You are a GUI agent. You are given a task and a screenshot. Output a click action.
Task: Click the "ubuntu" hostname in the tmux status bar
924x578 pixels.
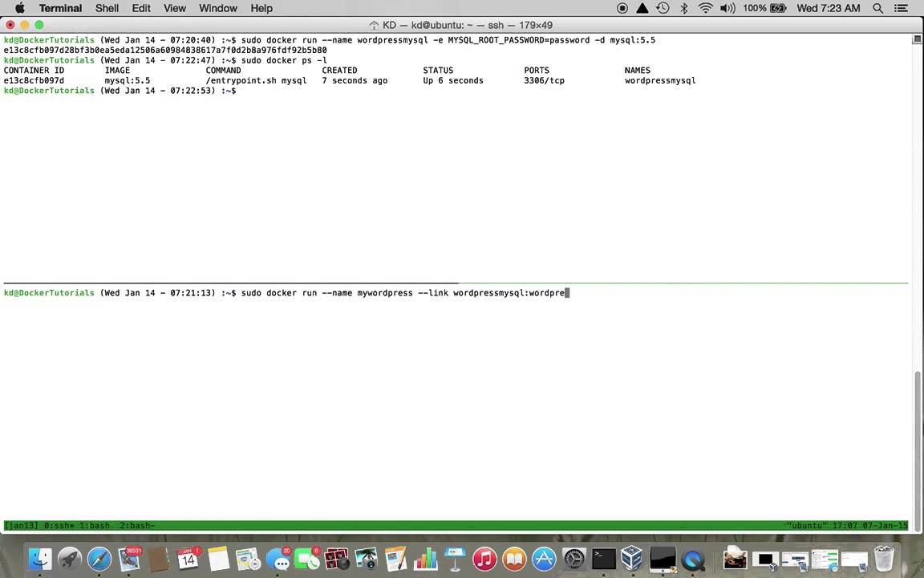(808, 525)
